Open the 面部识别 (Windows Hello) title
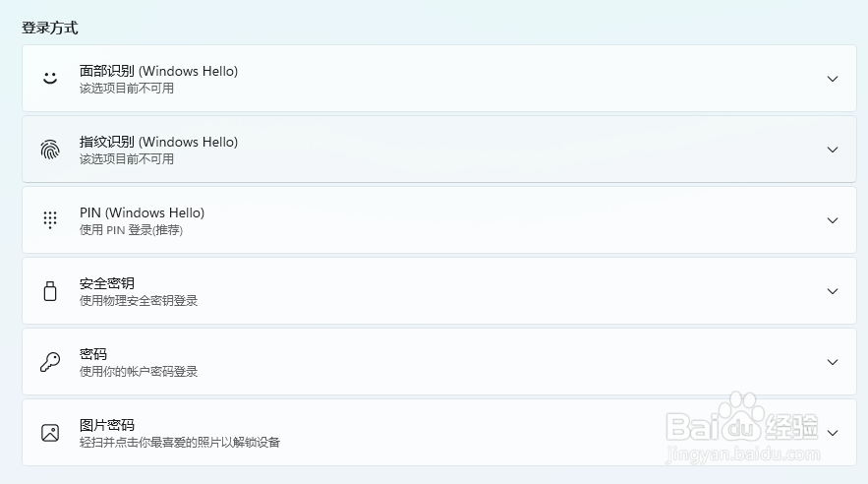This screenshot has width=868, height=484. click(158, 71)
